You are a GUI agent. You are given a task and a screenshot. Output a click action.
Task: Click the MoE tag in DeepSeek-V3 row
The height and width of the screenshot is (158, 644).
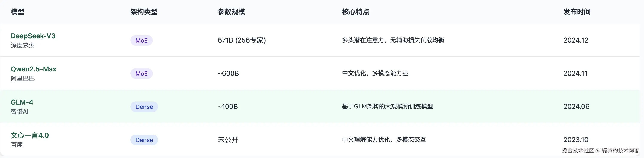point(141,40)
